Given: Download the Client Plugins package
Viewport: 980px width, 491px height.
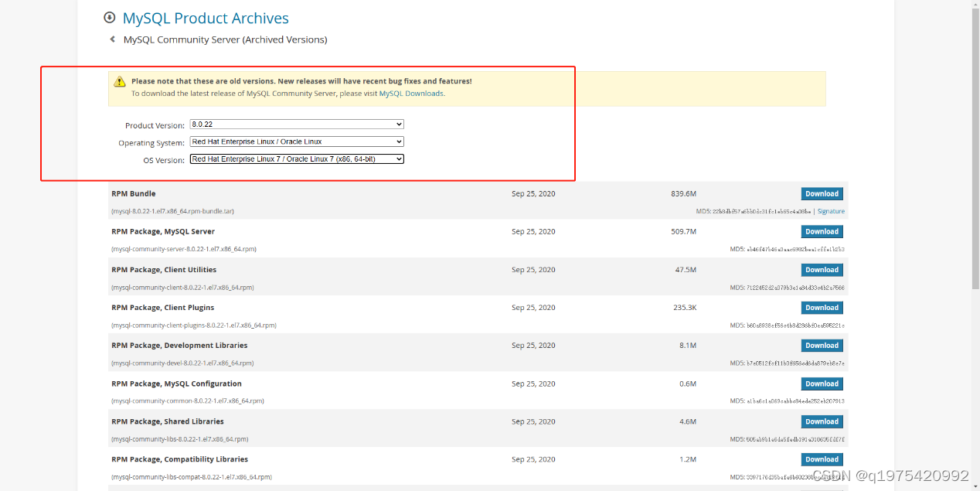Looking at the screenshot, I should click(x=822, y=308).
